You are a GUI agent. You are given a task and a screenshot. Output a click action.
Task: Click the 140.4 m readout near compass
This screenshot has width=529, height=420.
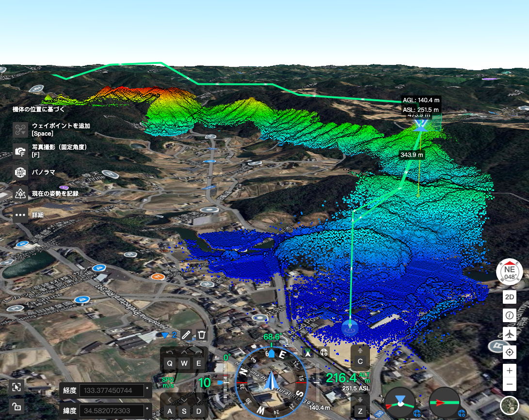point(319,408)
